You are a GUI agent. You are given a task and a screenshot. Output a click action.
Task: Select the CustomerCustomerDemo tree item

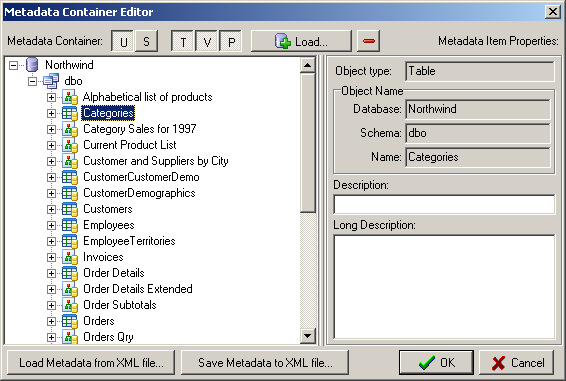pos(141,177)
